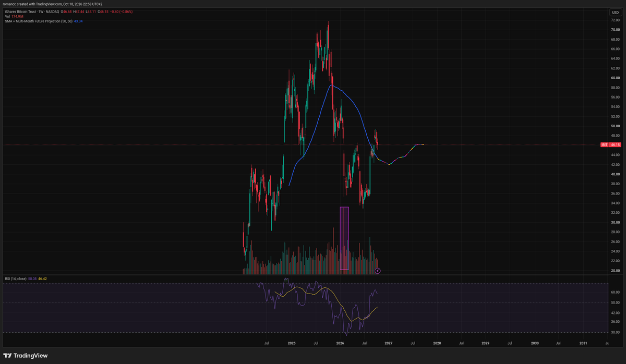This screenshot has width=626, height=364.
Task: Click 2027 on the time axis
Action: coord(389,343)
